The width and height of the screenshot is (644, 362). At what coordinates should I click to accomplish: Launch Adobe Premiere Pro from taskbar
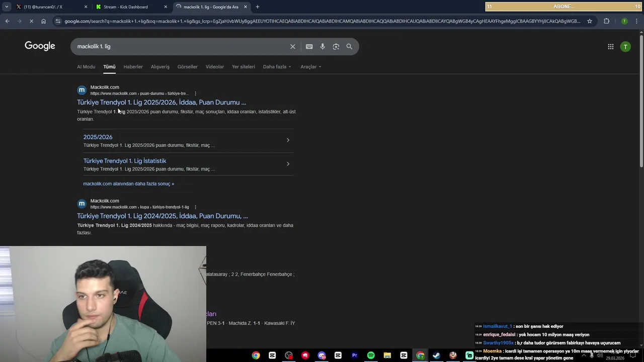point(354,355)
